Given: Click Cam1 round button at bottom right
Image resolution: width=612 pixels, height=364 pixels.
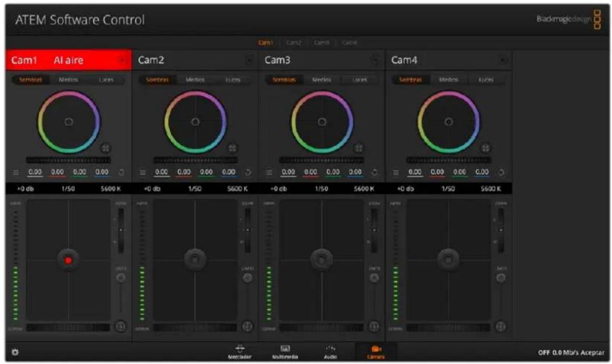Looking at the screenshot, I should (121, 326).
